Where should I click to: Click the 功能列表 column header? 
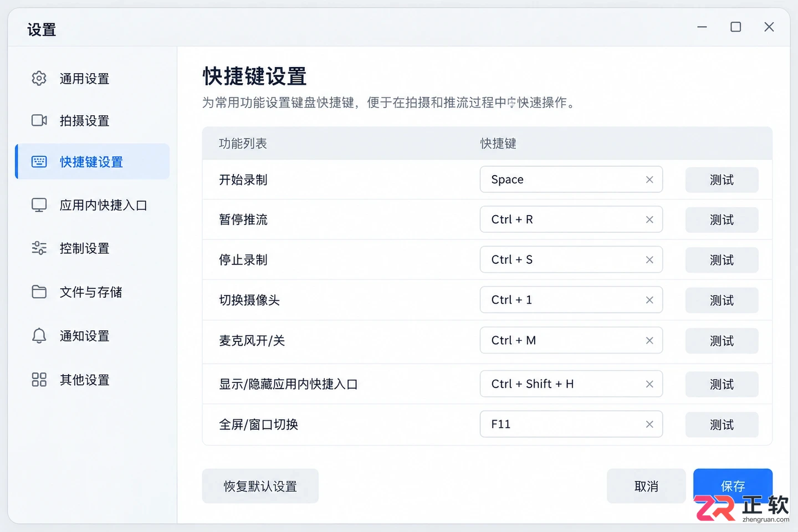(x=243, y=144)
